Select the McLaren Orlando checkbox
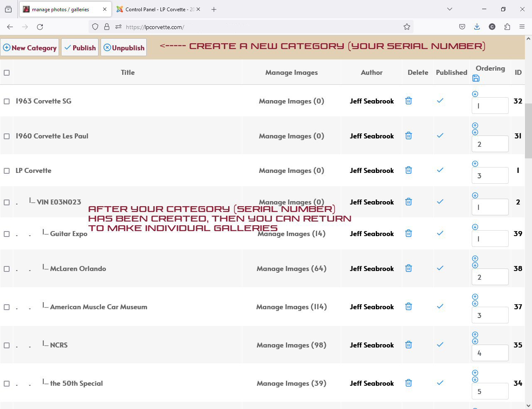This screenshot has height=409, width=532. coord(7,269)
